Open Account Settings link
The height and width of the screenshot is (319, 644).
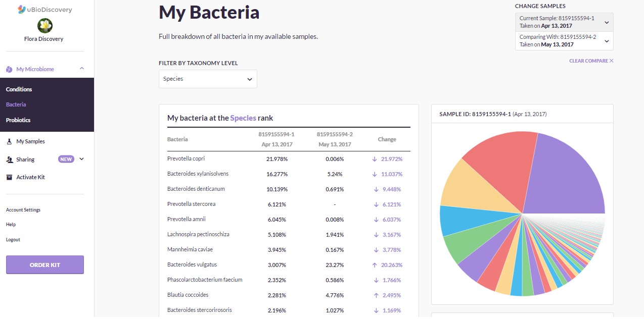coord(23,210)
